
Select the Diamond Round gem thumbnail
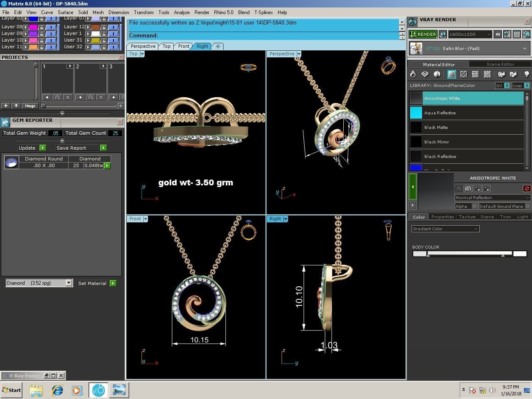click(x=12, y=162)
